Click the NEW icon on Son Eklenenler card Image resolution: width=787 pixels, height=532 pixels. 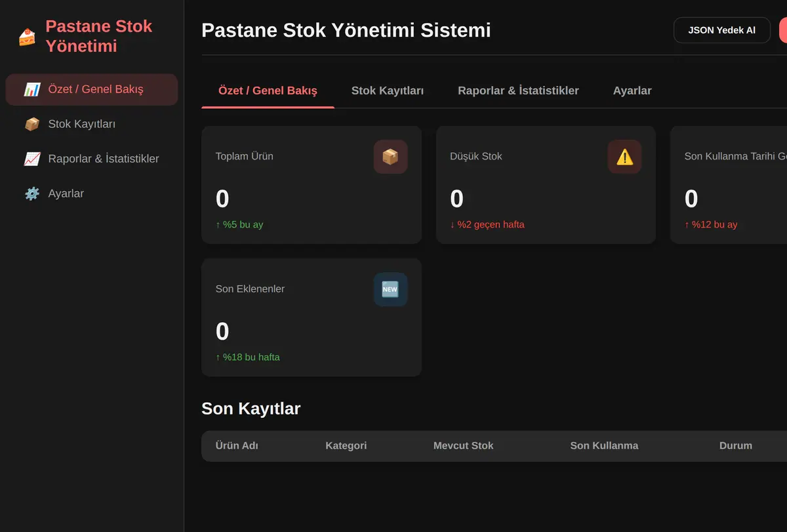point(390,289)
